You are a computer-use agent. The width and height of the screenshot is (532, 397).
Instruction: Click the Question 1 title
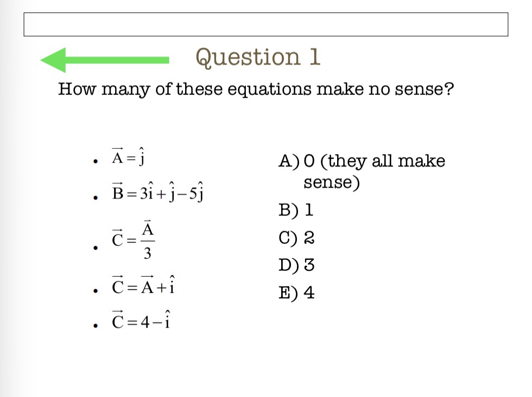click(258, 57)
